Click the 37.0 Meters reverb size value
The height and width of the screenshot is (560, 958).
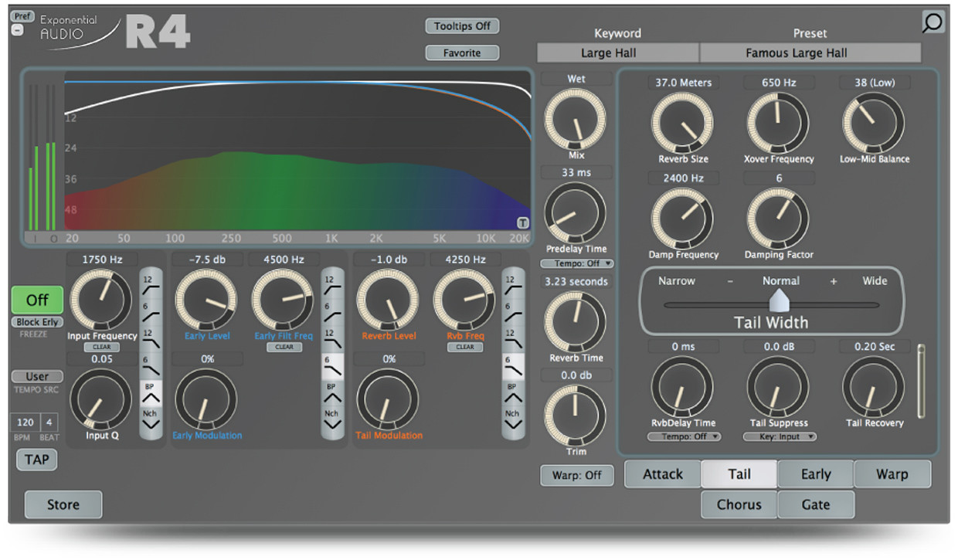683,83
